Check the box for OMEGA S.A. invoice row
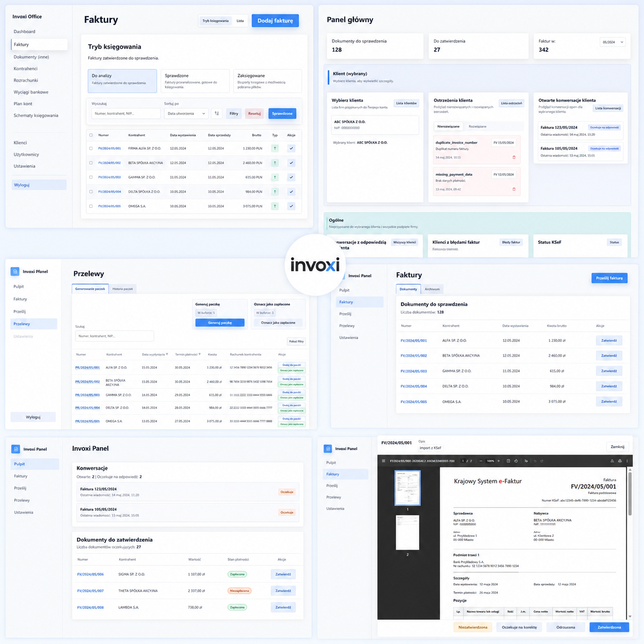The width and height of the screenshot is (644, 644). [x=91, y=206]
